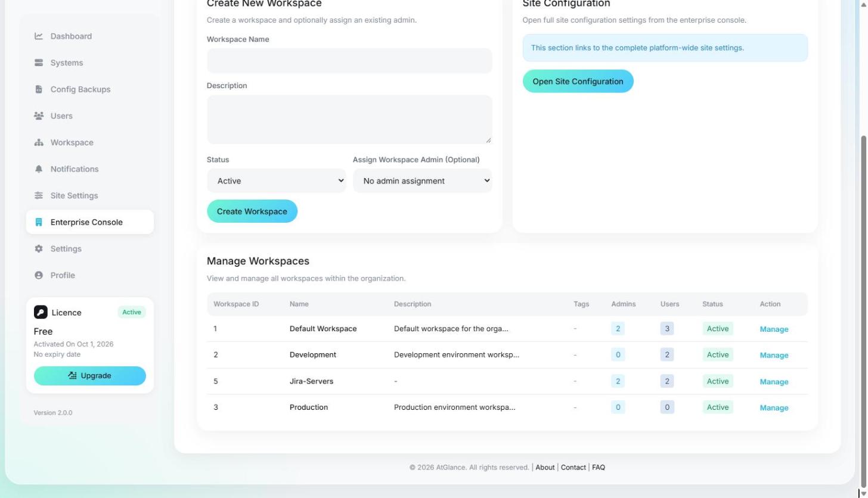
Task: Navigate to Workspace in the sidebar
Action: pyautogui.click(x=89, y=142)
